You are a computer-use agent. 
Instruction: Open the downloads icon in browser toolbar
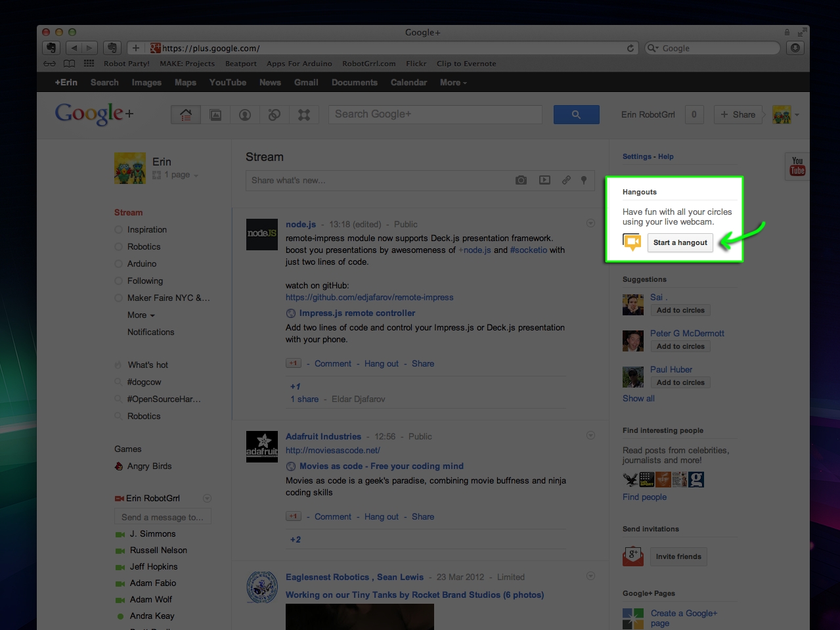coord(795,48)
